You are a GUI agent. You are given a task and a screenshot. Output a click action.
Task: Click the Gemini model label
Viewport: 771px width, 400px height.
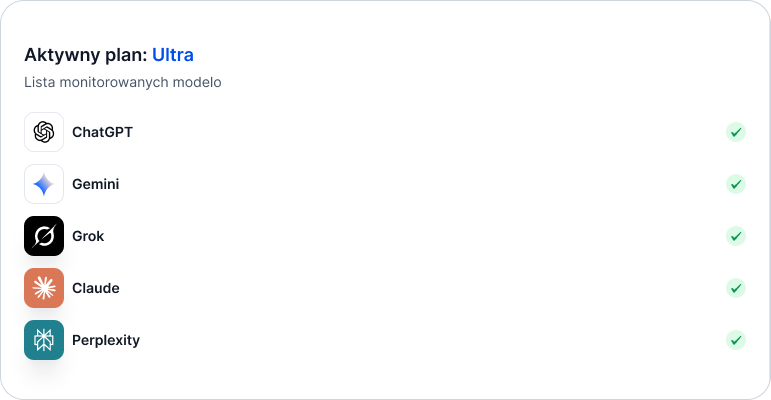(95, 184)
